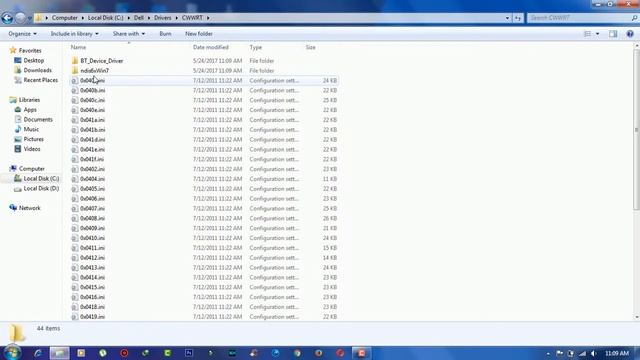Select Local Disk (C:) in breadcrumb

click(105, 18)
